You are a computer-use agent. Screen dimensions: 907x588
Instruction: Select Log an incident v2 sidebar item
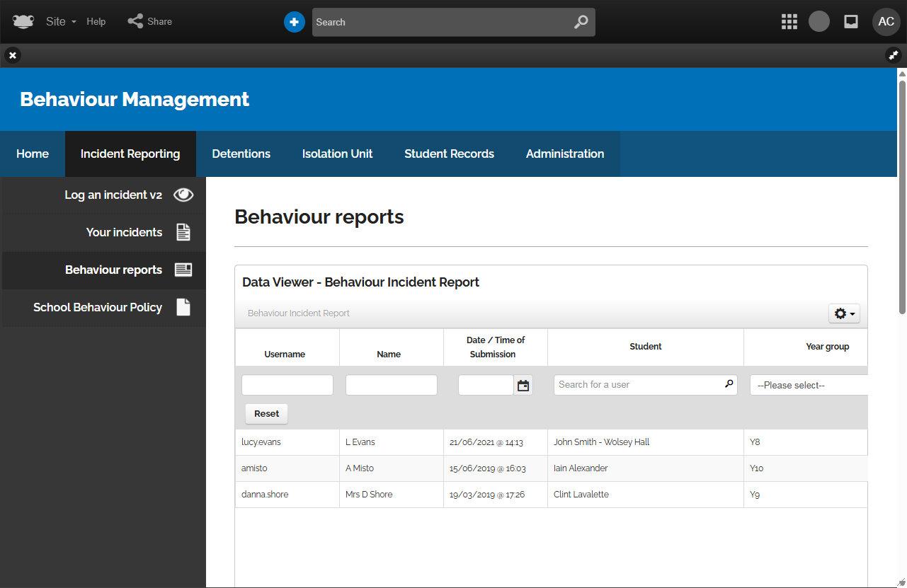[x=113, y=195]
